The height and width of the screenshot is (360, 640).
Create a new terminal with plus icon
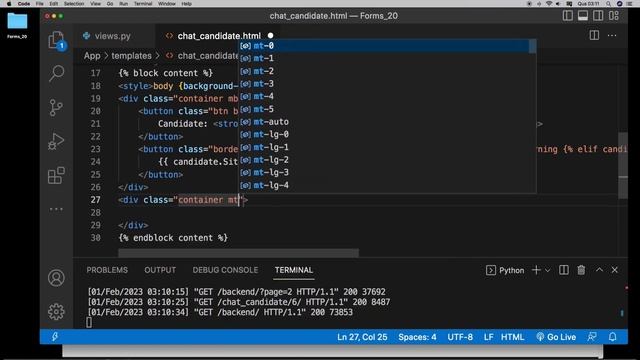click(536, 270)
